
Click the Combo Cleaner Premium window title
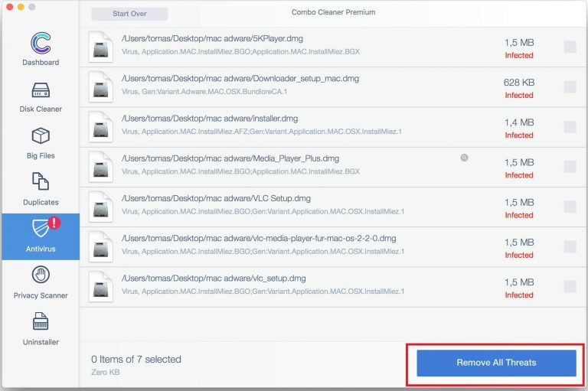click(333, 12)
